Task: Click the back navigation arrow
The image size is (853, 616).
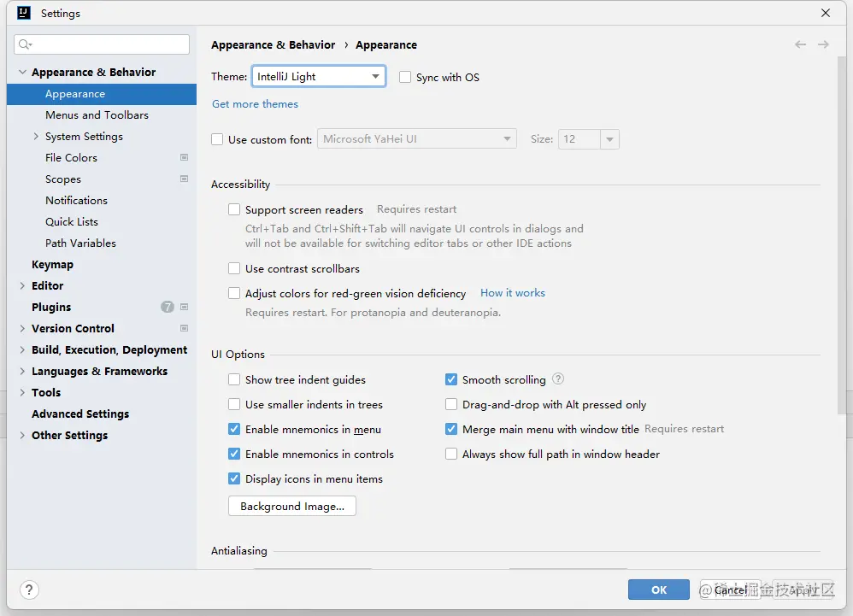Action: 800,44
